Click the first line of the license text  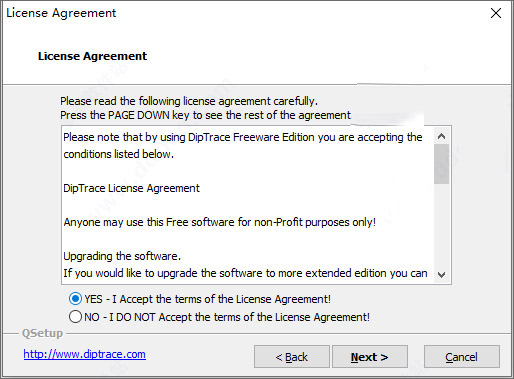point(243,137)
